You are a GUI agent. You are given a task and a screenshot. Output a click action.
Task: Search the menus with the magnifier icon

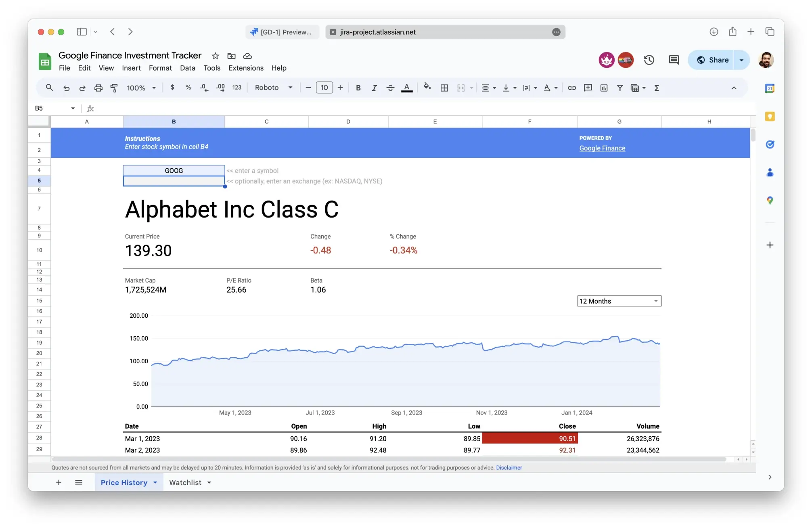[49, 88]
